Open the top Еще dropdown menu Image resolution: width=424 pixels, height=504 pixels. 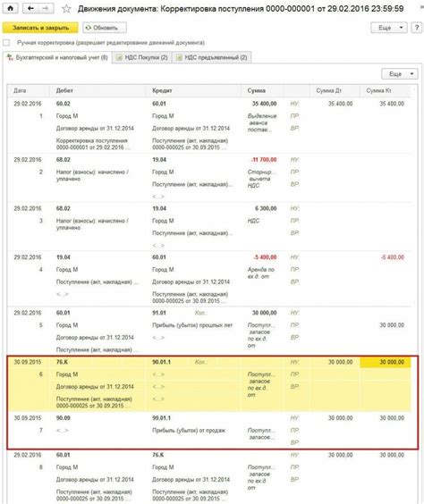pos(389,28)
